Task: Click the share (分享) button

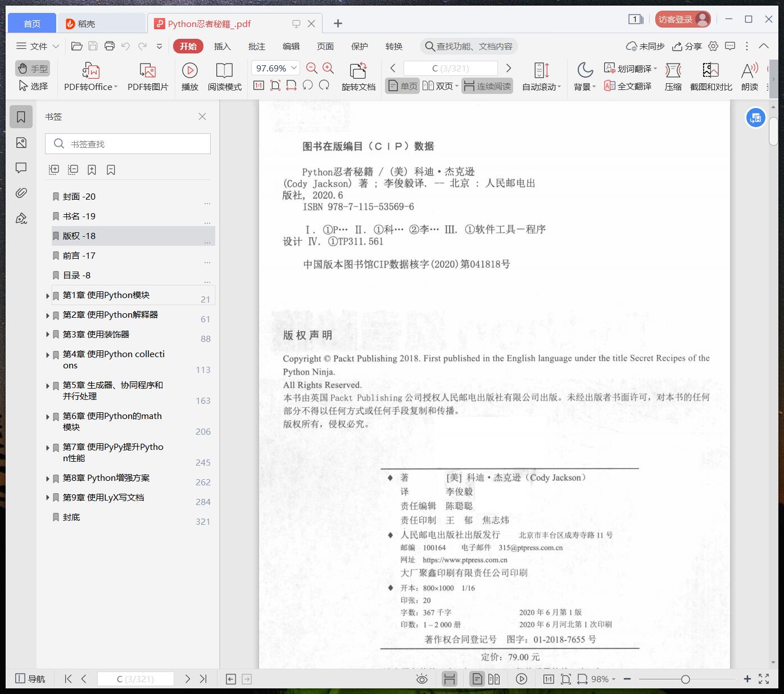Action: pyautogui.click(x=687, y=46)
